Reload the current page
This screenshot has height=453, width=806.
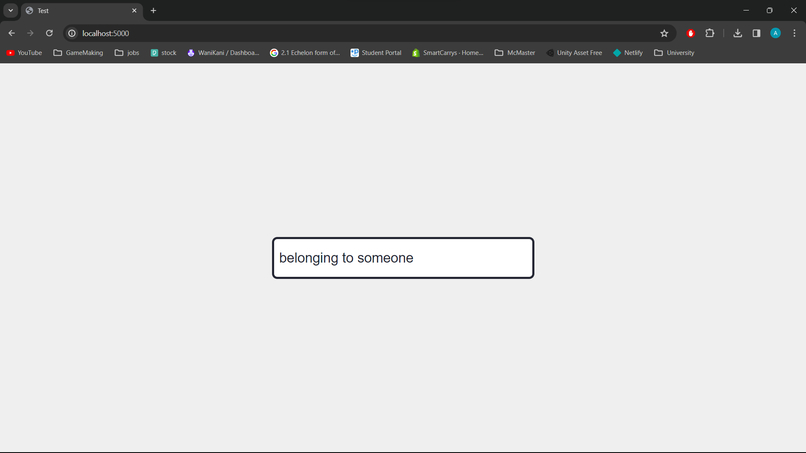coord(49,33)
